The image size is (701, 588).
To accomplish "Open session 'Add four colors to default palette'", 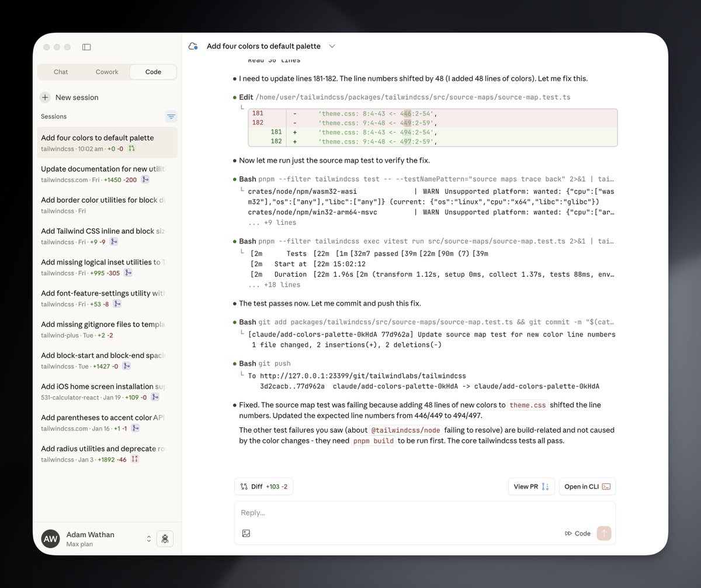I will [107, 142].
